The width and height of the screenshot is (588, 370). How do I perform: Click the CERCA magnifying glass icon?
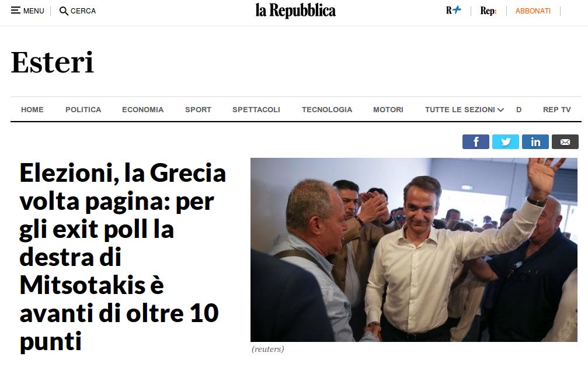coord(64,11)
